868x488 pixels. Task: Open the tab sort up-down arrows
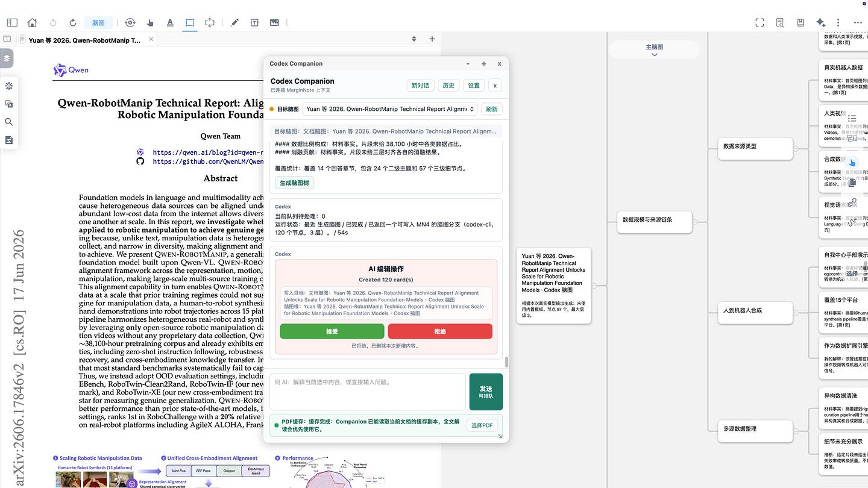[x=414, y=39]
